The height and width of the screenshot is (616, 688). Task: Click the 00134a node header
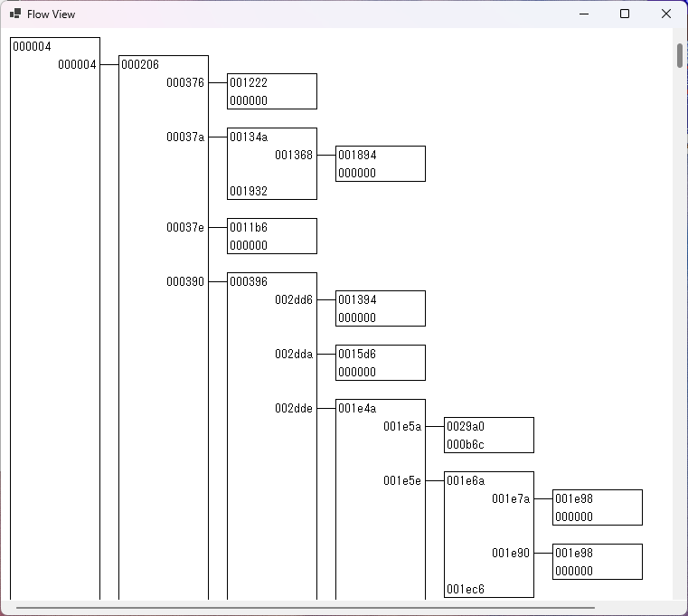[x=249, y=137]
